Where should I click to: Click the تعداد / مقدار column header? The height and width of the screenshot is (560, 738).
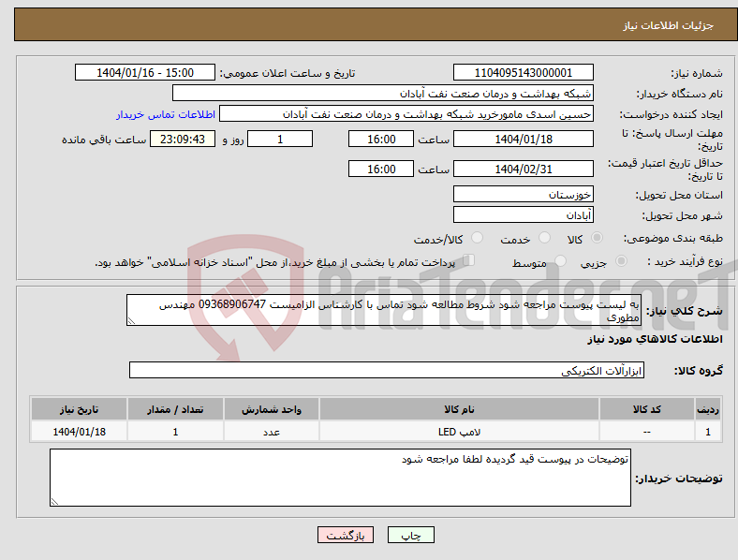tap(175, 409)
